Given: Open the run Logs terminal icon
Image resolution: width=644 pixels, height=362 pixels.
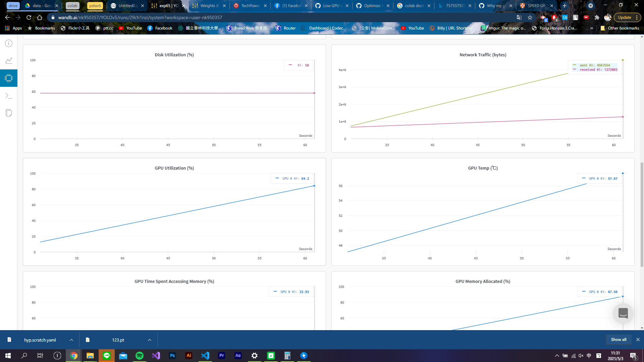Looking at the screenshot, I should pos(9,96).
